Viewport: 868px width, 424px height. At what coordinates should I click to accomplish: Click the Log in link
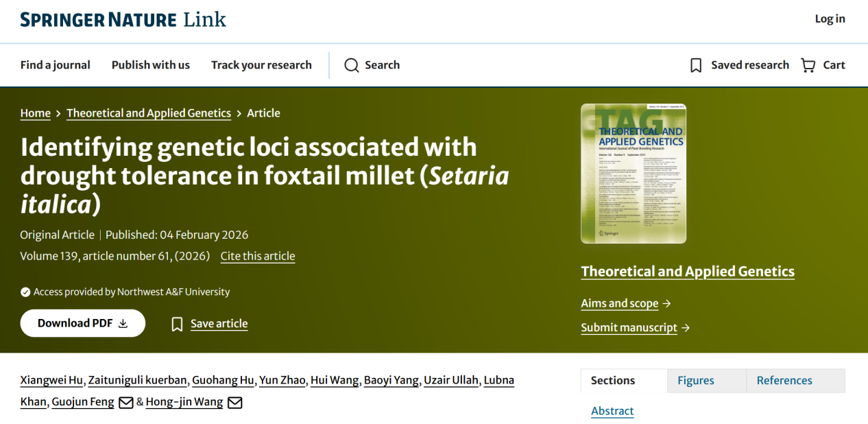(x=830, y=19)
